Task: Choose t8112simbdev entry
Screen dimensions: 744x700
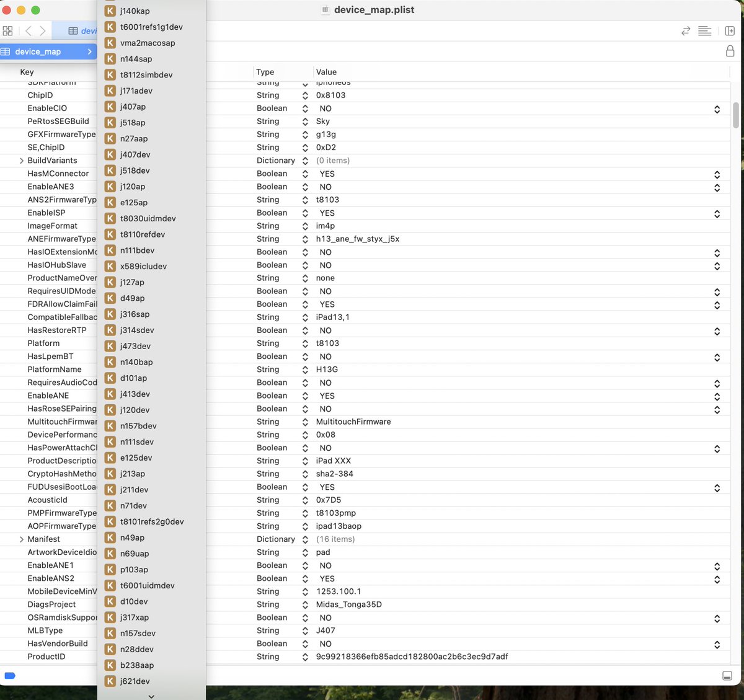Action: click(x=151, y=74)
